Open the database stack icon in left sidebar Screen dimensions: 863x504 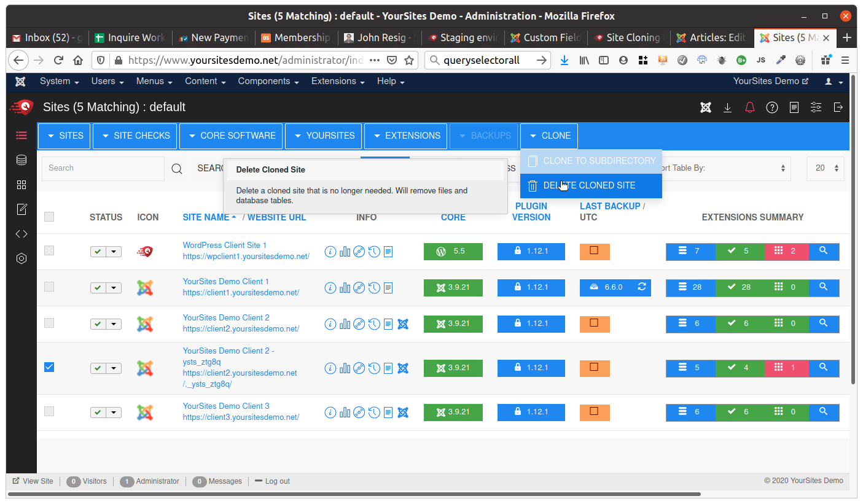(21, 160)
